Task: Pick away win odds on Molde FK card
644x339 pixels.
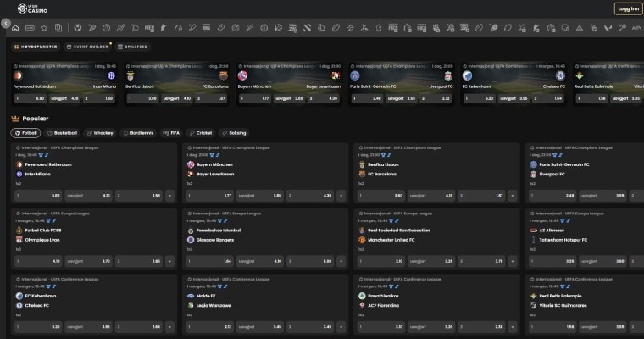Action: point(310,327)
